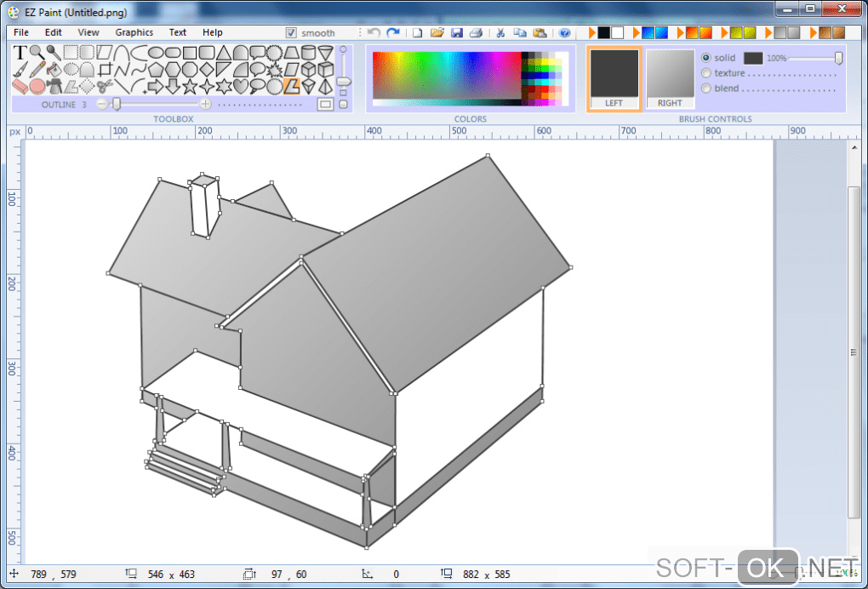Select the texture radio button
Viewport: 868px width, 589px height.
click(705, 73)
